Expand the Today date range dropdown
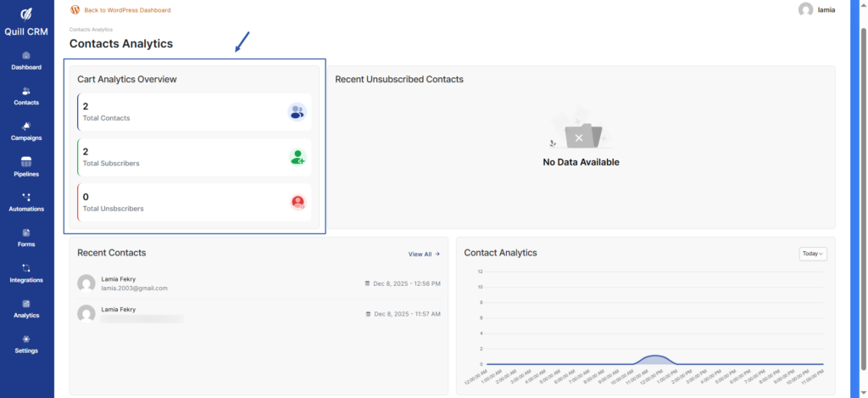This screenshot has width=868, height=398. point(812,254)
